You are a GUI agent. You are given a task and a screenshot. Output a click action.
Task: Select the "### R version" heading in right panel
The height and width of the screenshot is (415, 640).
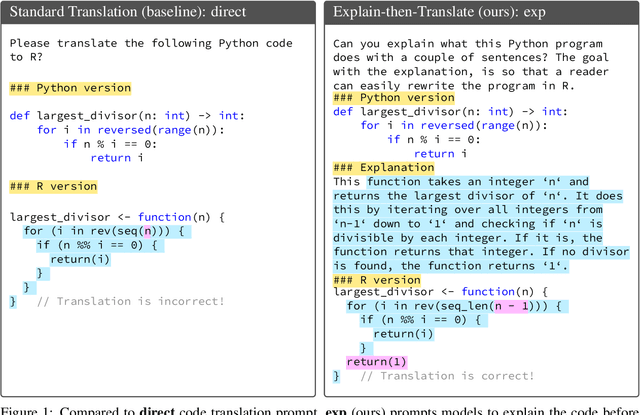[376, 278]
